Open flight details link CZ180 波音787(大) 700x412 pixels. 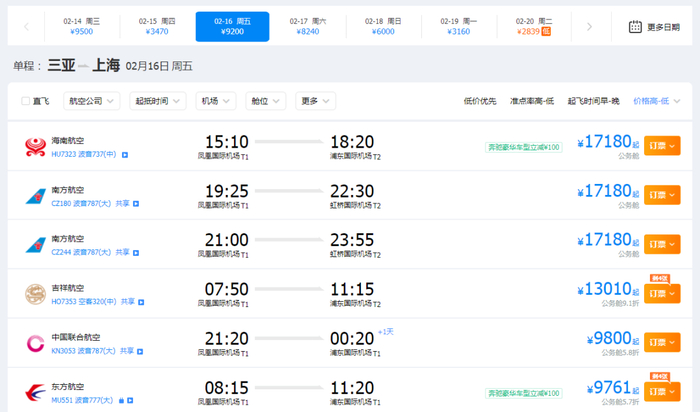(81, 204)
